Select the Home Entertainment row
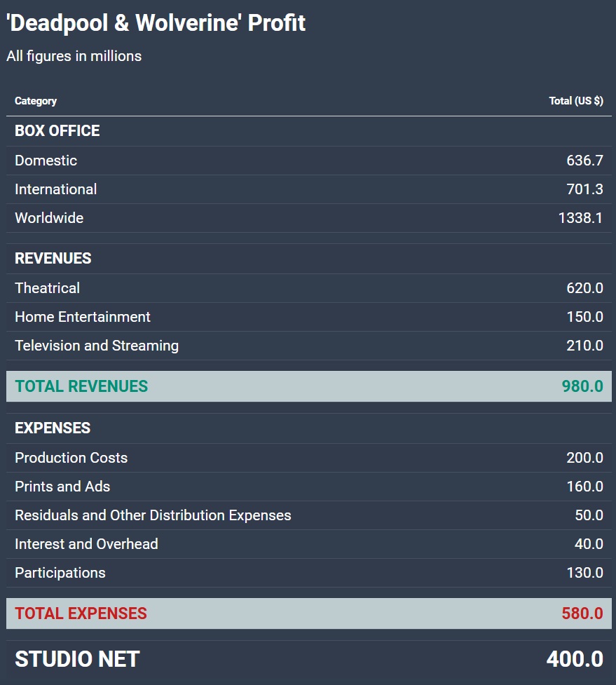This screenshot has width=616, height=685. coord(308,317)
